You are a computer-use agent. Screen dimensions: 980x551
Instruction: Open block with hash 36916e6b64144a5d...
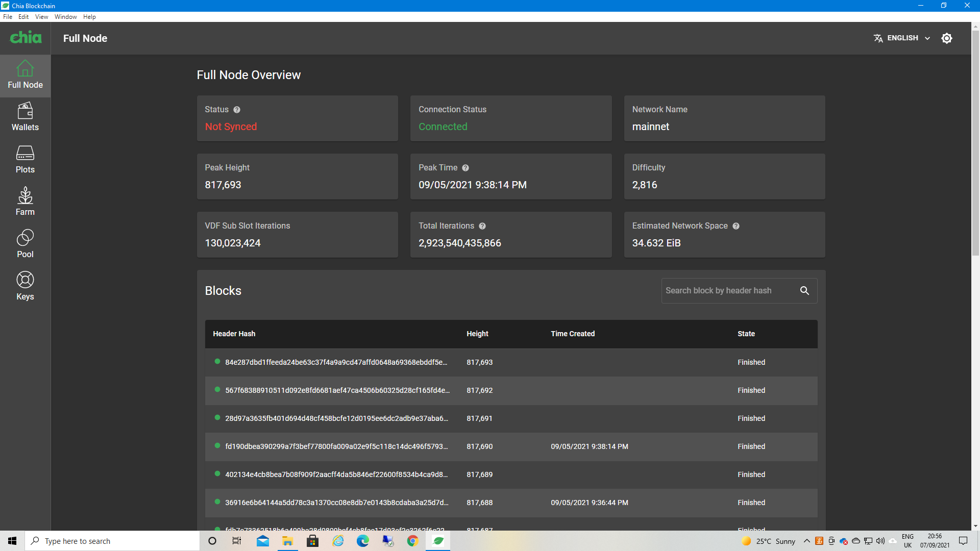[511, 503]
